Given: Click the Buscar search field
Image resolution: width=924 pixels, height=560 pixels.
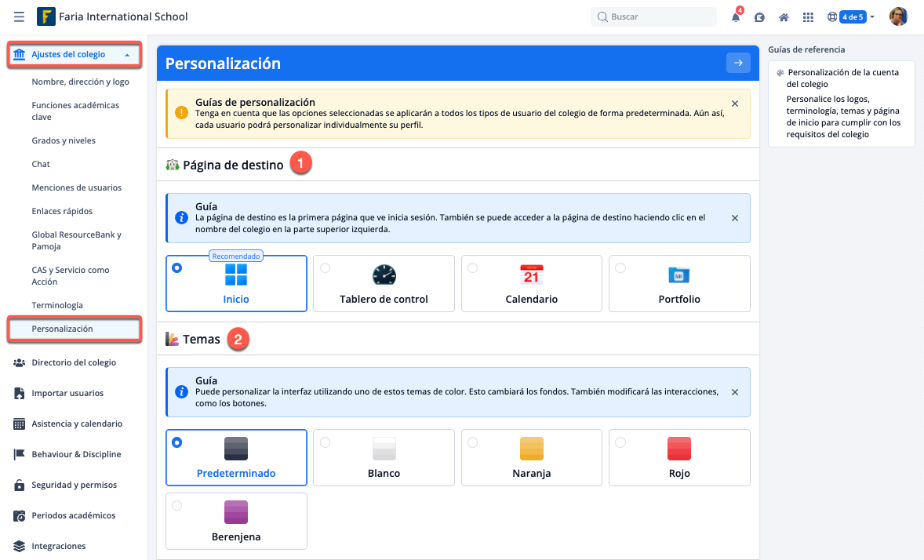Looking at the screenshot, I should click(653, 16).
